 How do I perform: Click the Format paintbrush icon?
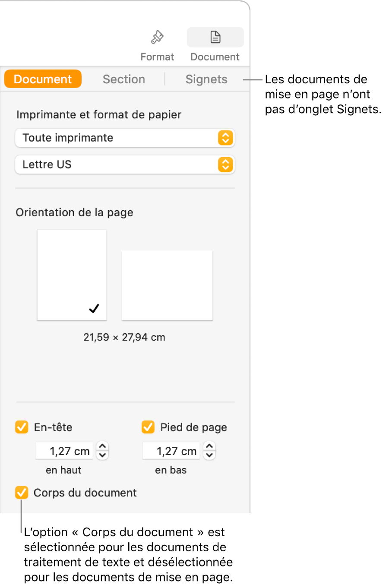tap(157, 38)
